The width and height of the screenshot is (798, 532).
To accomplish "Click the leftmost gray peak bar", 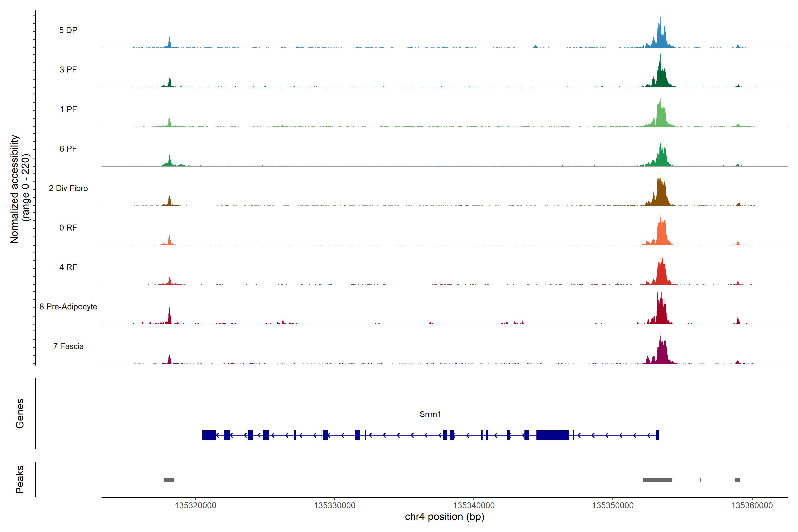I will tap(169, 480).
